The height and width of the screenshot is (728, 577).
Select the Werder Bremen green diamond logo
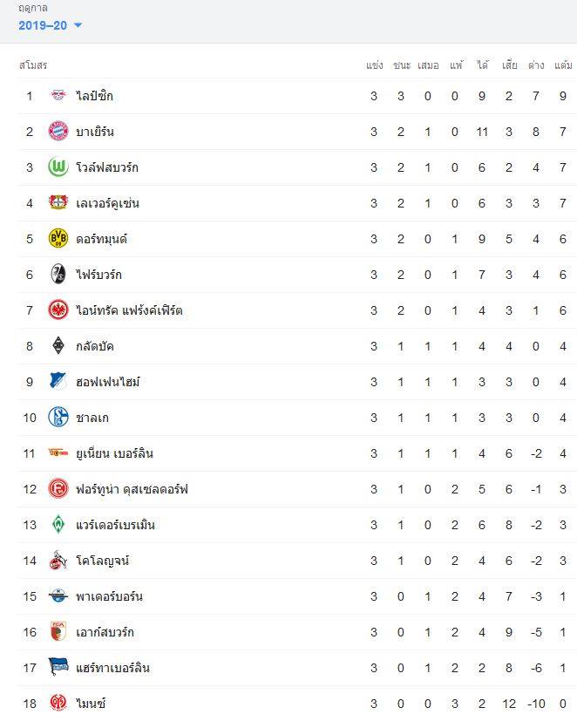[x=58, y=524]
